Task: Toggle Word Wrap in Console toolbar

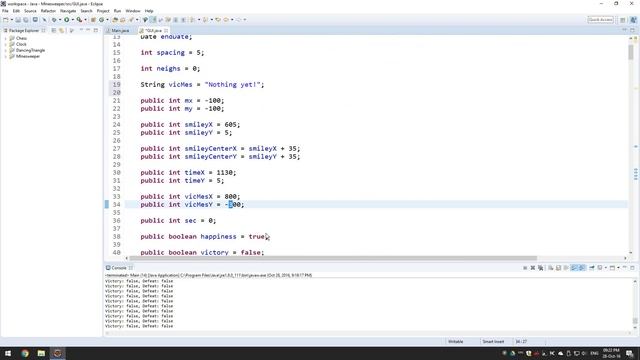Action: (x=566, y=268)
